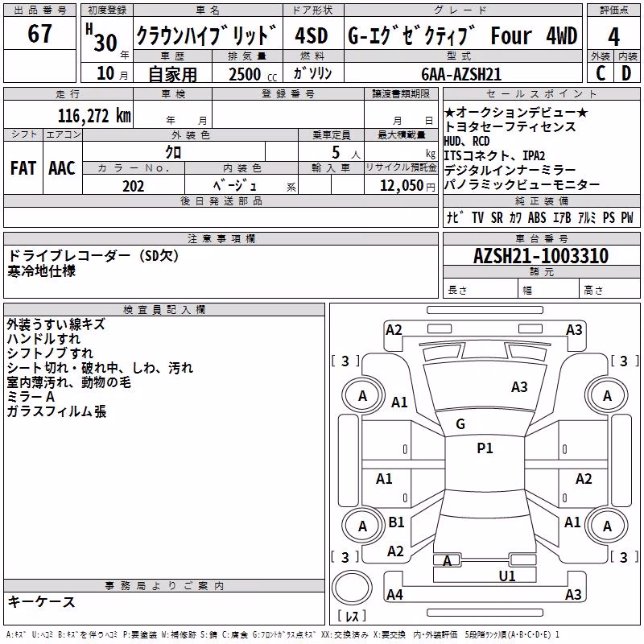Click the 検査員記入欄 section header
This screenshot has height=644, width=644.
164,310
